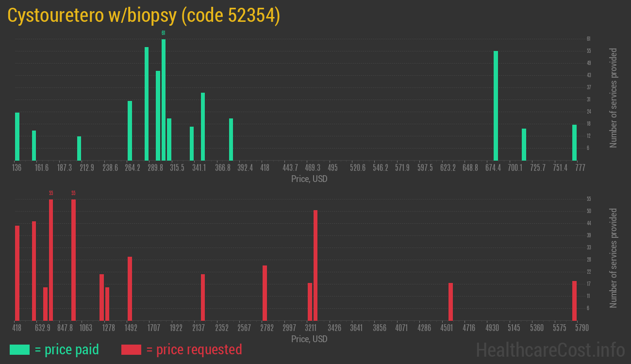Click the "= price paid" legend text
631x364 pixels.
[x=67, y=349]
